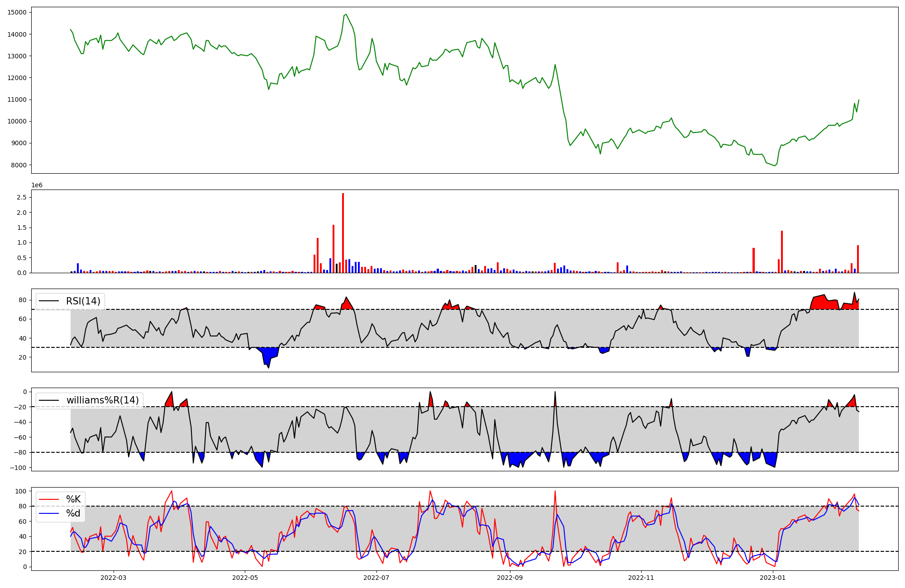Click the 2.5 volume axis tick label

(x=22, y=197)
